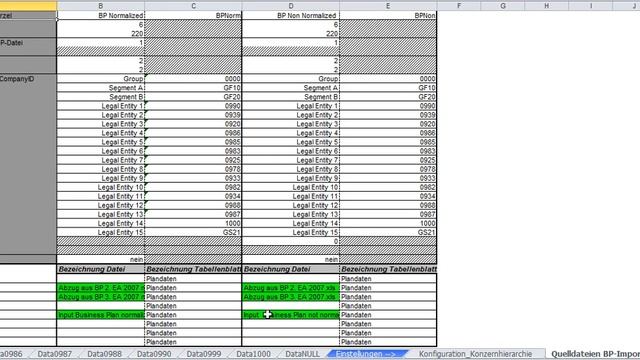
Task: Click the 'BP Non Normalized' header cell
Action: 291,16
